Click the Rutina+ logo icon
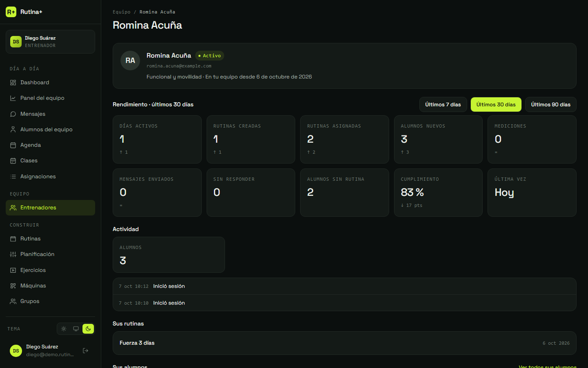588x368 pixels. pos(11,12)
